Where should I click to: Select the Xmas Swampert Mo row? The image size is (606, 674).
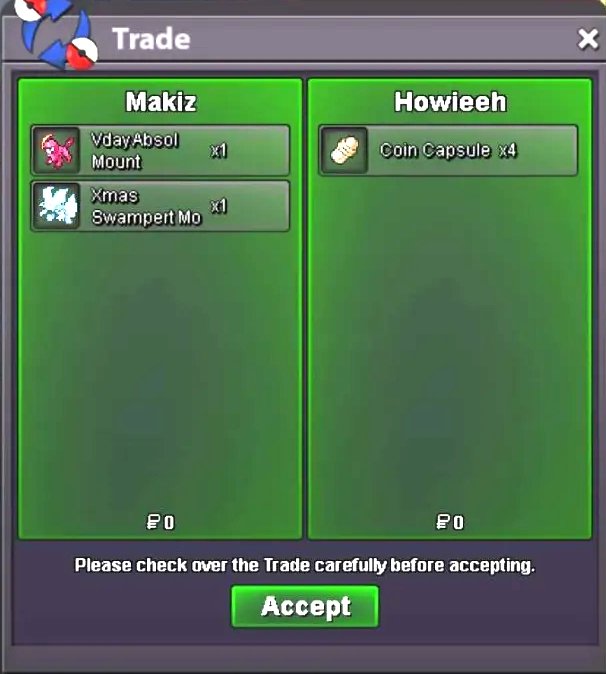tap(160, 206)
